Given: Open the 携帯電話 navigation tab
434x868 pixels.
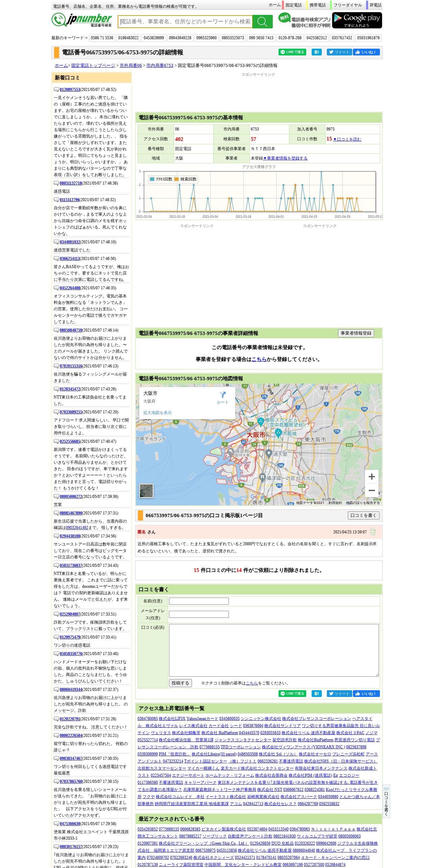Looking at the screenshot, I should (x=317, y=5).
